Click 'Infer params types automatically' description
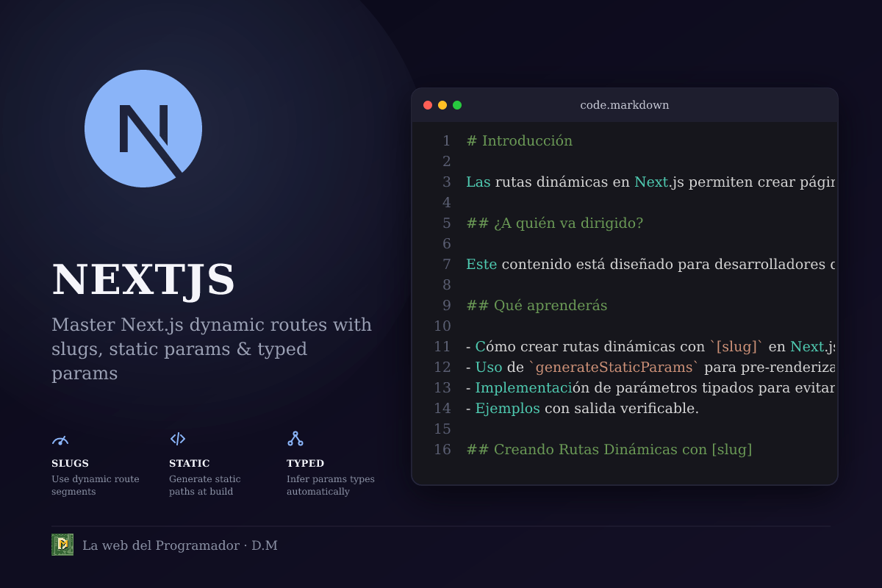 (x=331, y=485)
